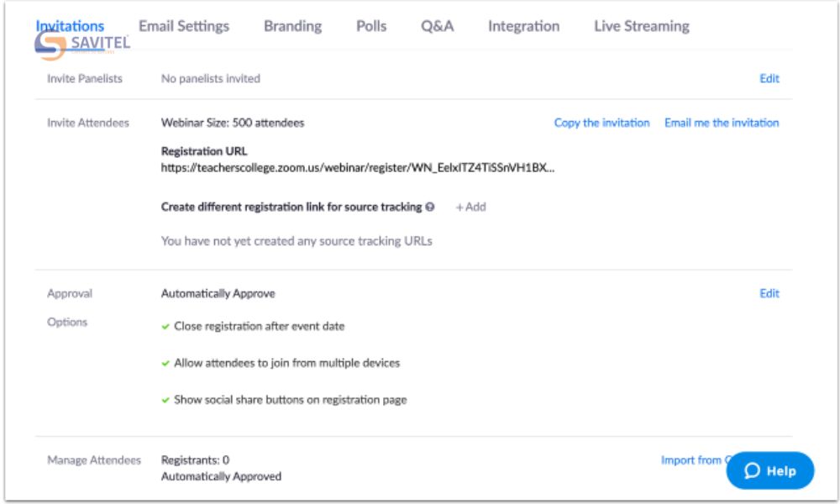Toggle Show social share buttons checkmark

[x=165, y=400]
